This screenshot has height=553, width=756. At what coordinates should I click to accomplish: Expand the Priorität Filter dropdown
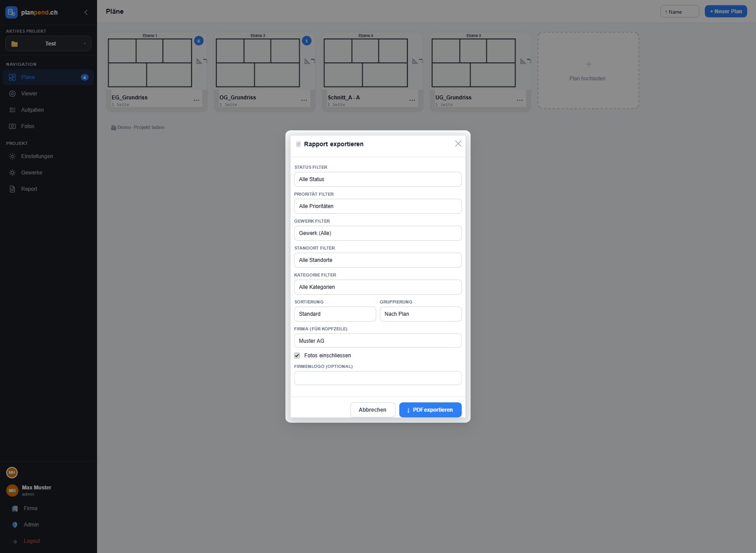(378, 206)
